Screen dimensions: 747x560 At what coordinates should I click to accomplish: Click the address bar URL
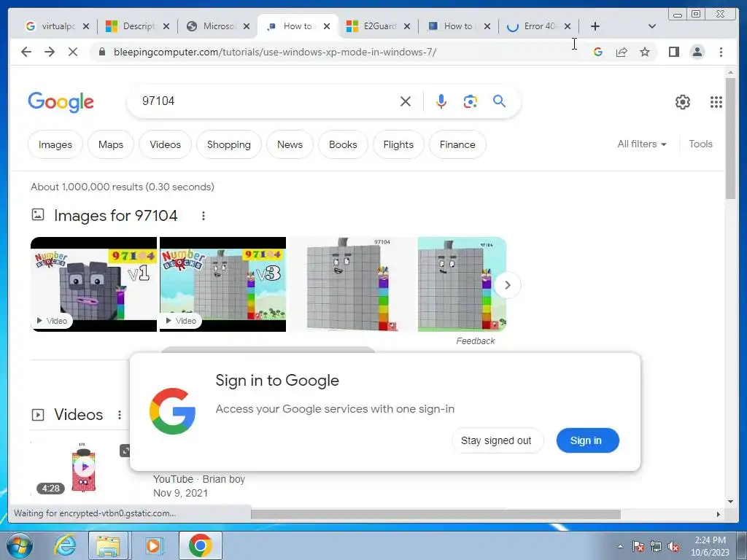pyautogui.click(x=275, y=52)
